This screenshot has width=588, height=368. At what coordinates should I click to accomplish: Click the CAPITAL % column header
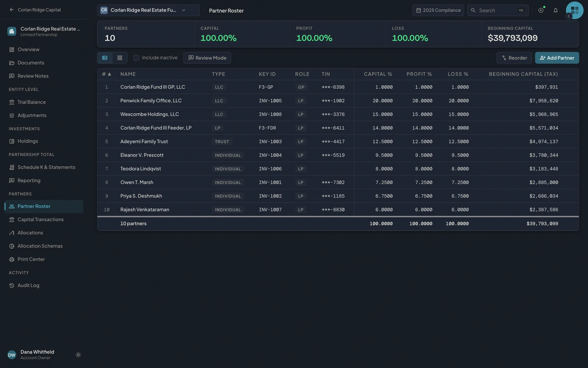pos(378,74)
